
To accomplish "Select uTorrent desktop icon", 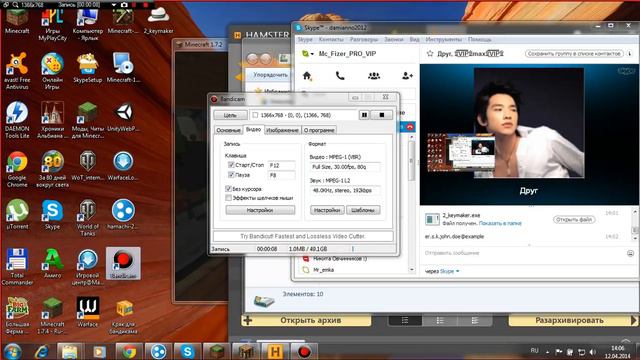I will click(17, 214).
